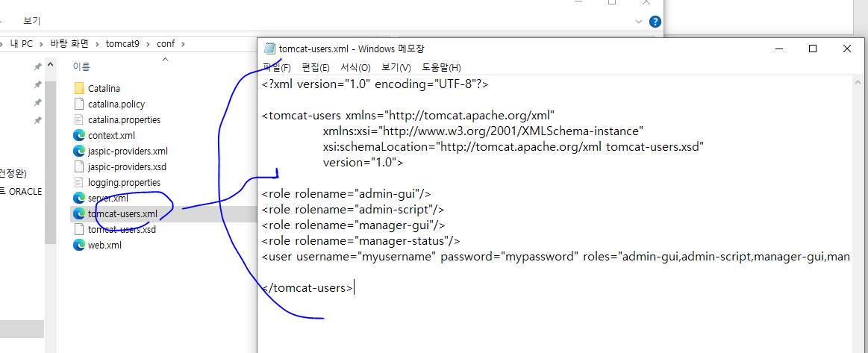
Task: Click the line with rolename="manager-status"
Action: (x=360, y=240)
